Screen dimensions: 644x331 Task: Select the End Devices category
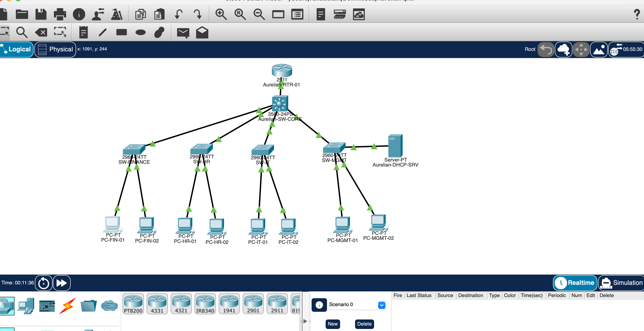(26, 306)
